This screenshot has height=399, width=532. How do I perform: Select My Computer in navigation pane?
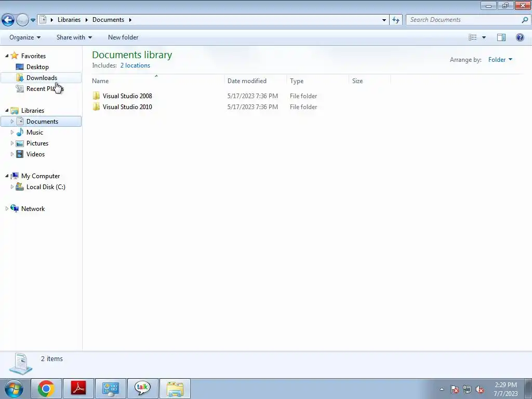(x=41, y=176)
